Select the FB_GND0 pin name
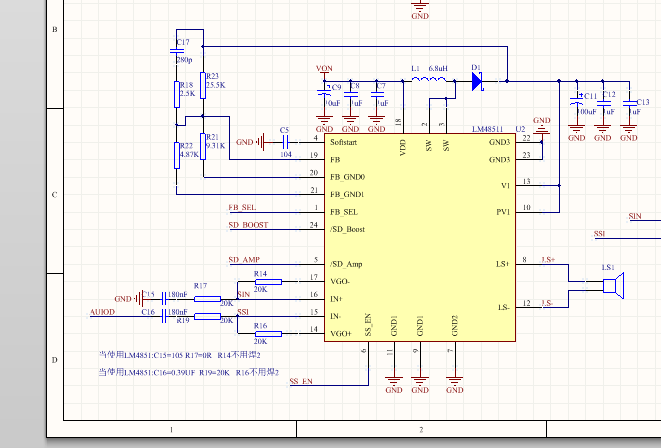The image size is (661, 448). pyautogui.click(x=347, y=177)
